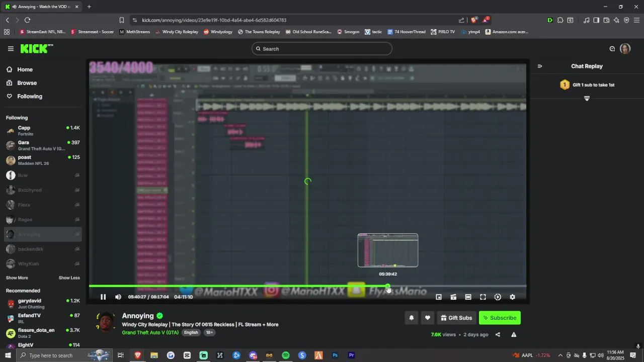Click the VOD preview thumbnail at 05:39:42

[388, 250]
